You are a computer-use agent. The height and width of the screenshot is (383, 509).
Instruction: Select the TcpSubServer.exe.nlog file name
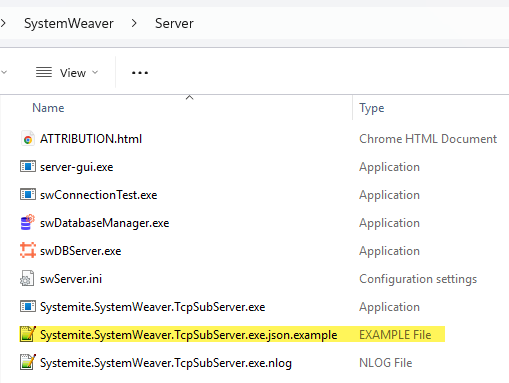click(x=166, y=363)
